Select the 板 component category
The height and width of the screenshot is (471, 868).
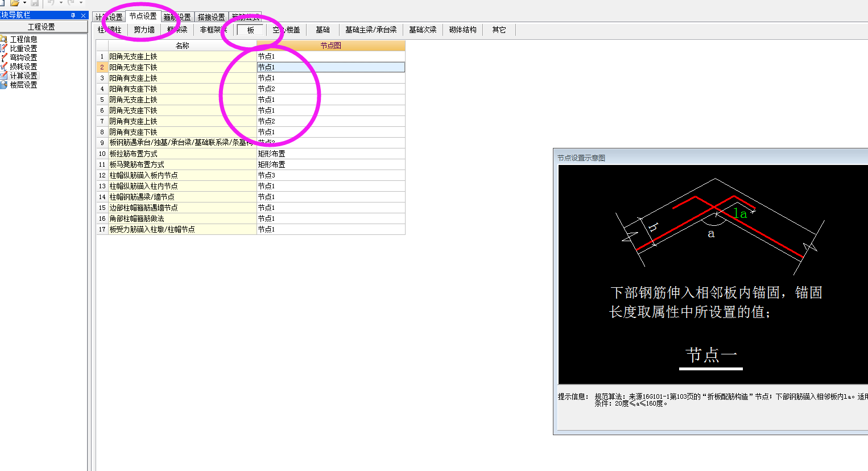point(250,30)
